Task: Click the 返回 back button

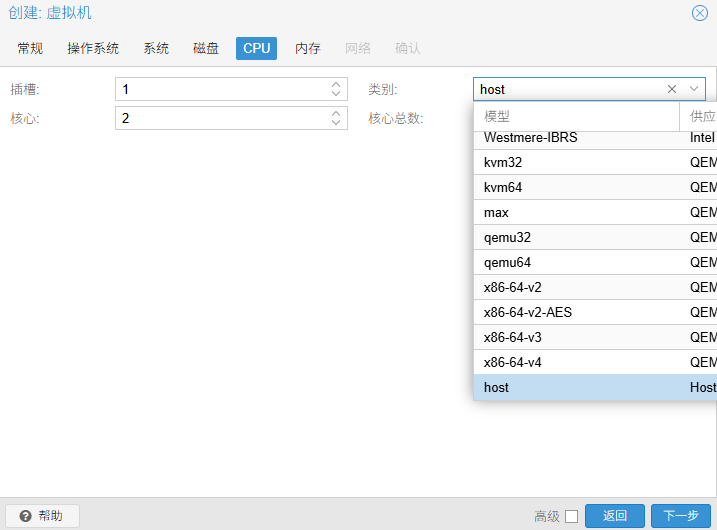Action: [614, 516]
